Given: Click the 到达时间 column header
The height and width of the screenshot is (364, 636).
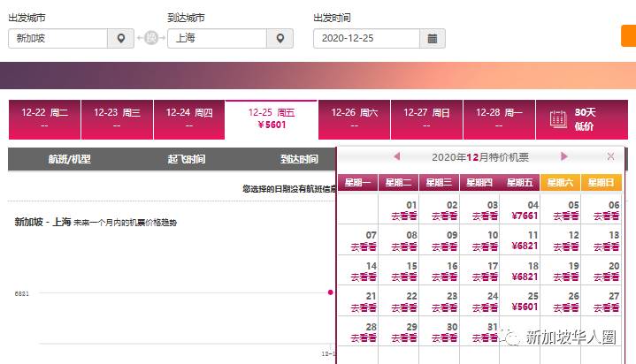Looking at the screenshot, I should coord(299,159).
